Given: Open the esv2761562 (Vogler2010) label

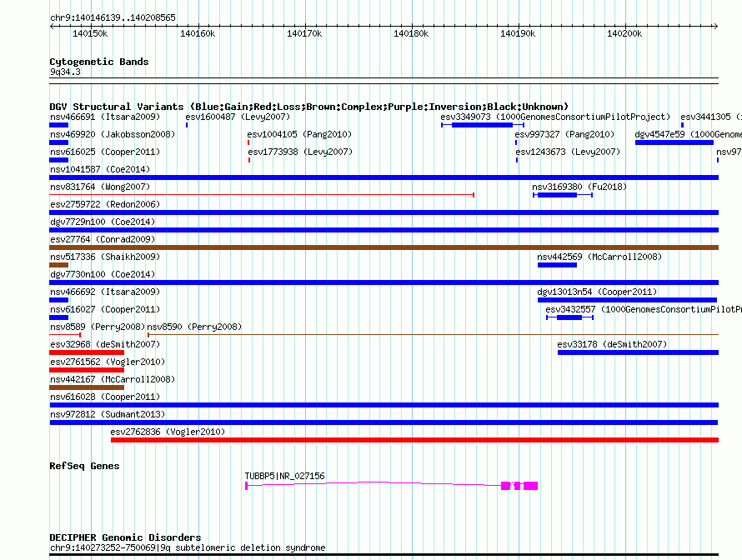Looking at the screenshot, I should point(108,362).
